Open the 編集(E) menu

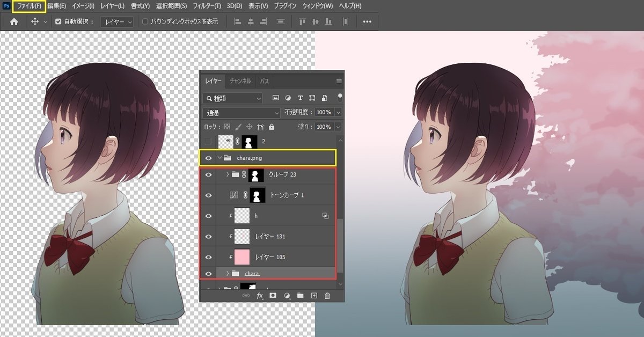[x=57, y=6]
